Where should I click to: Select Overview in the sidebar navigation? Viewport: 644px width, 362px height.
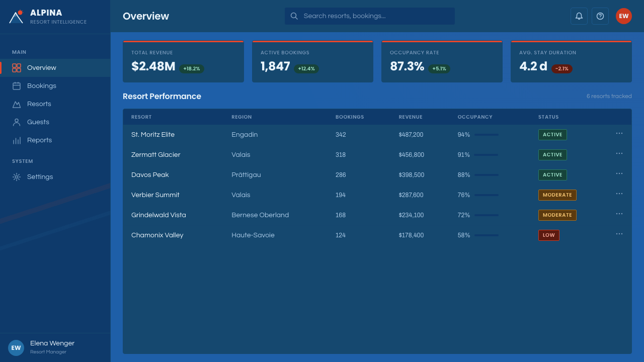coord(55,68)
